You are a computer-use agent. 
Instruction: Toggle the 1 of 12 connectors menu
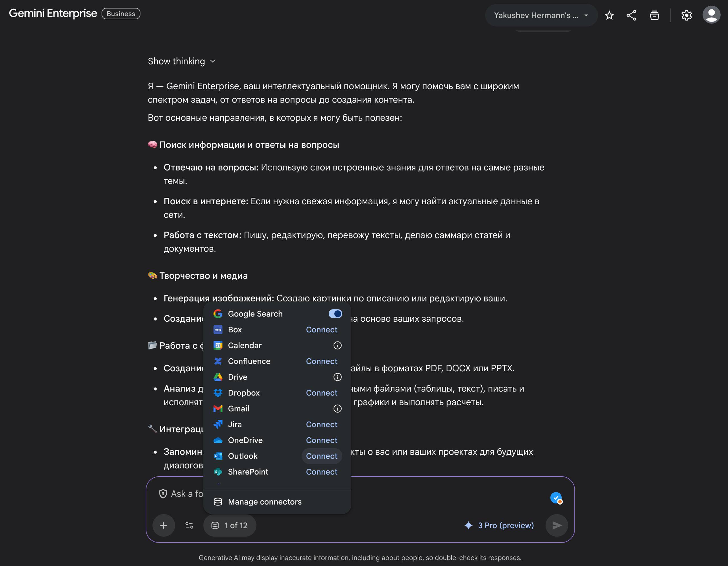coord(230,525)
